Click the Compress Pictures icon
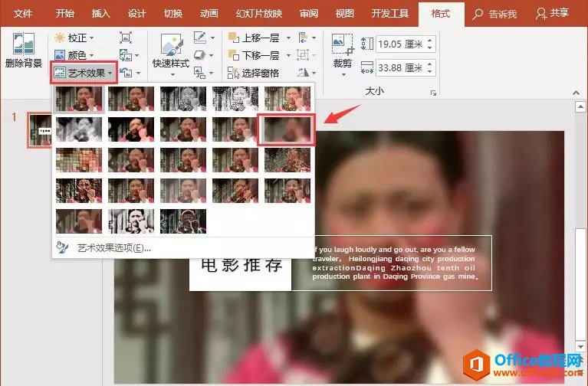The image size is (588, 386). 126,38
